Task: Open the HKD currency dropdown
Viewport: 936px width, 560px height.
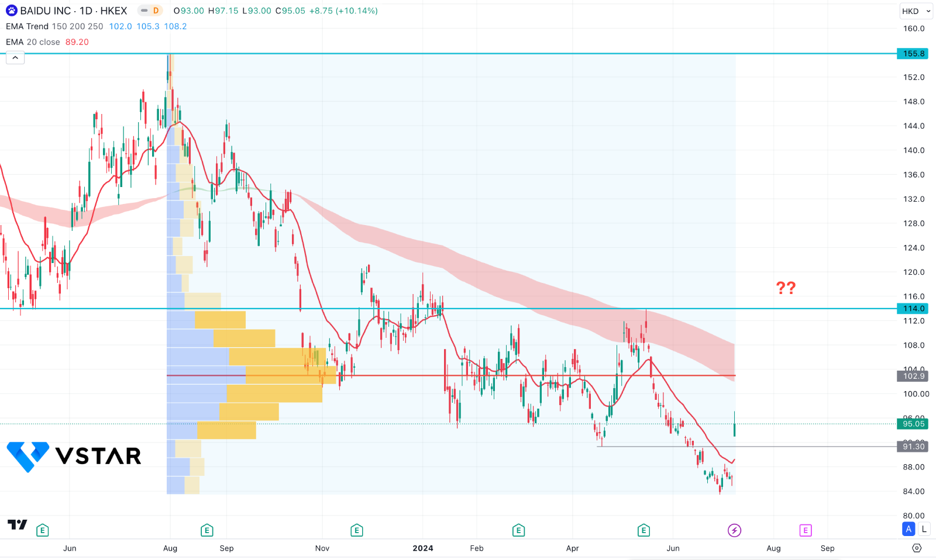Action: click(x=916, y=11)
